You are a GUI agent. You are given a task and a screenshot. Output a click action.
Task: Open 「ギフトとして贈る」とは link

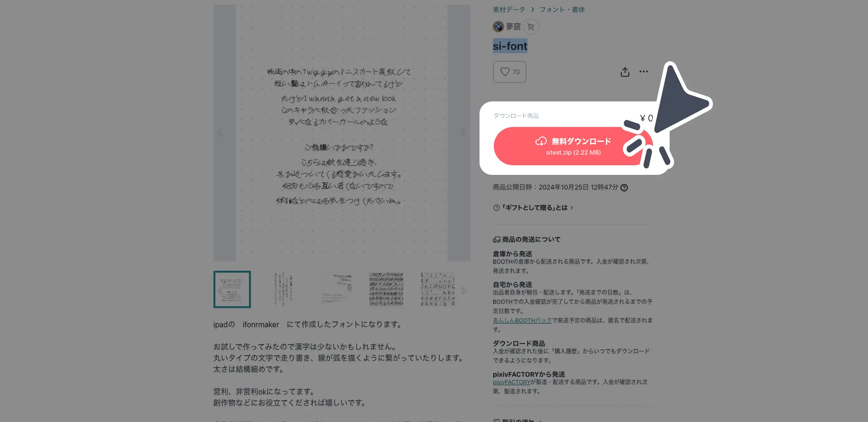click(533, 208)
